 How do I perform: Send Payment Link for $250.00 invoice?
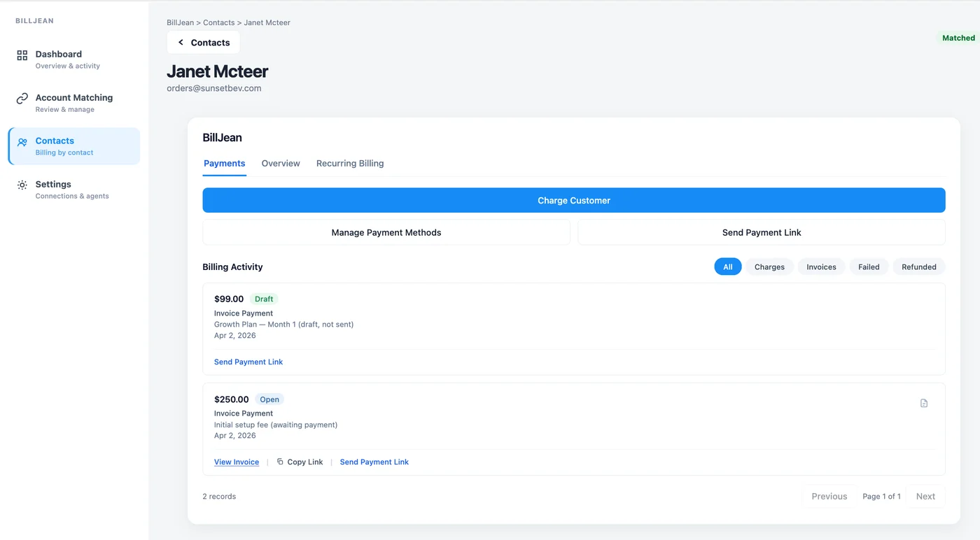374,462
